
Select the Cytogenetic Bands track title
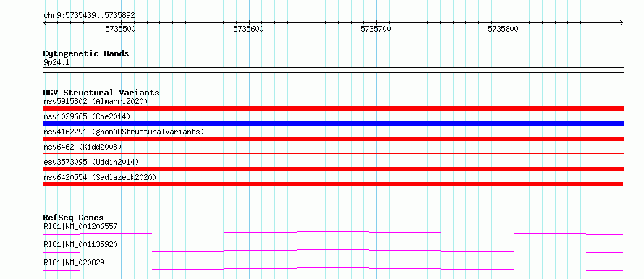pos(86,53)
